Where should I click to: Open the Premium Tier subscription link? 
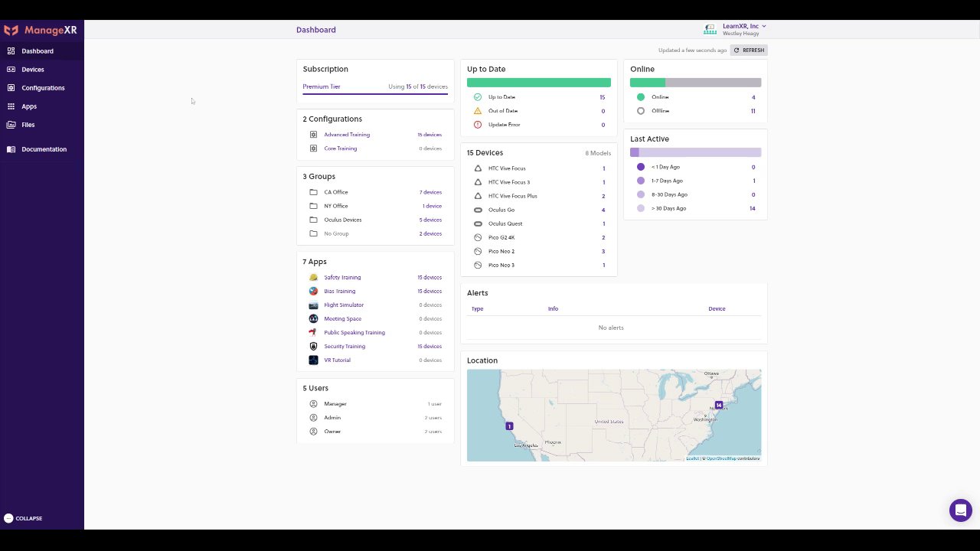pyautogui.click(x=322, y=86)
